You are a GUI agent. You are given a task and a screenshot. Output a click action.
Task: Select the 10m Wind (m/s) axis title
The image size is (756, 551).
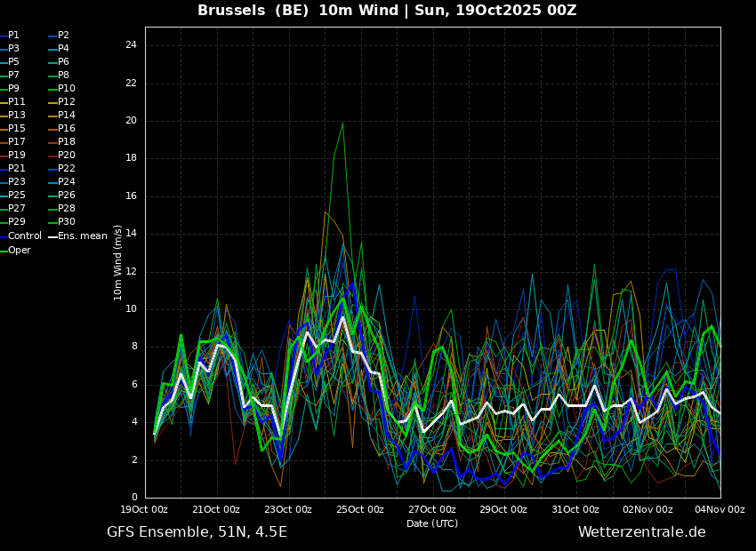[x=117, y=263]
